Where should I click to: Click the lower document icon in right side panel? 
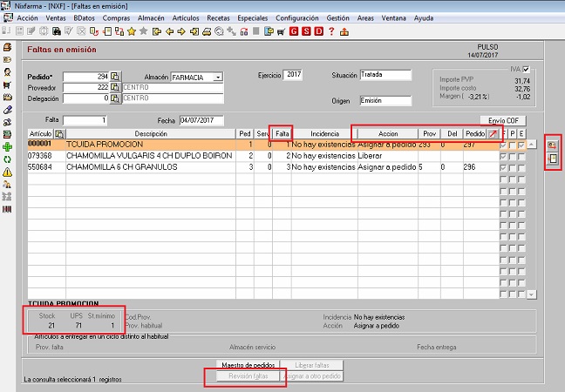[x=553, y=159]
